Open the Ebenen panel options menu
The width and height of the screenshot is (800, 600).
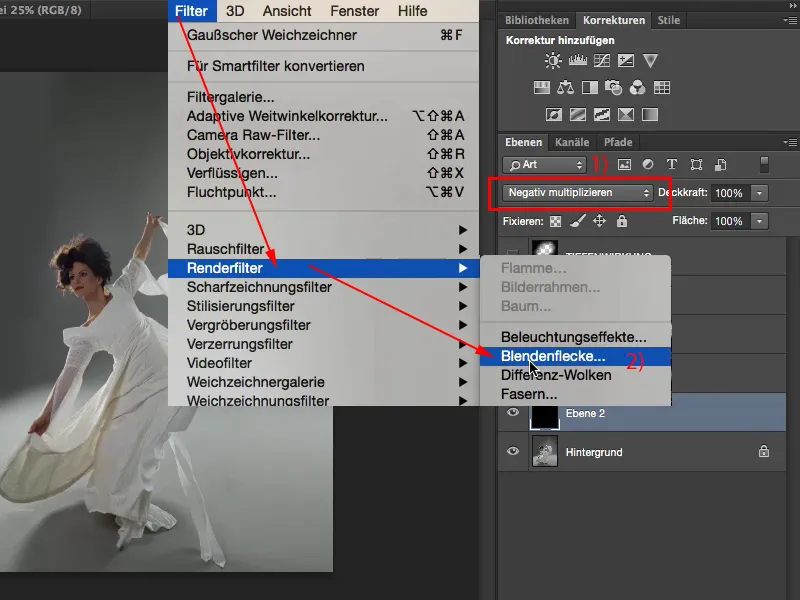coord(790,142)
